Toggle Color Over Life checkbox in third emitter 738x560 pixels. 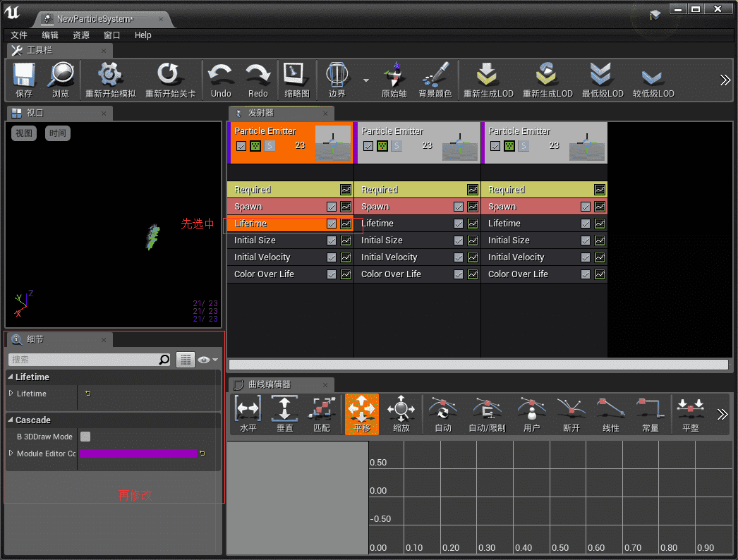[x=586, y=274]
